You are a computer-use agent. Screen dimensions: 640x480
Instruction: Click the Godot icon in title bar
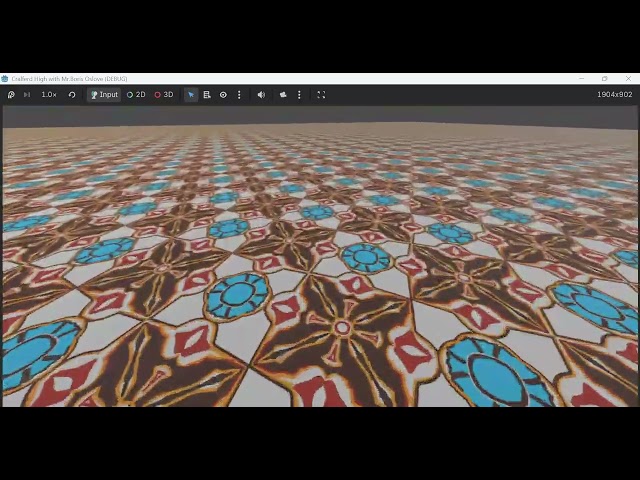tap(4, 79)
